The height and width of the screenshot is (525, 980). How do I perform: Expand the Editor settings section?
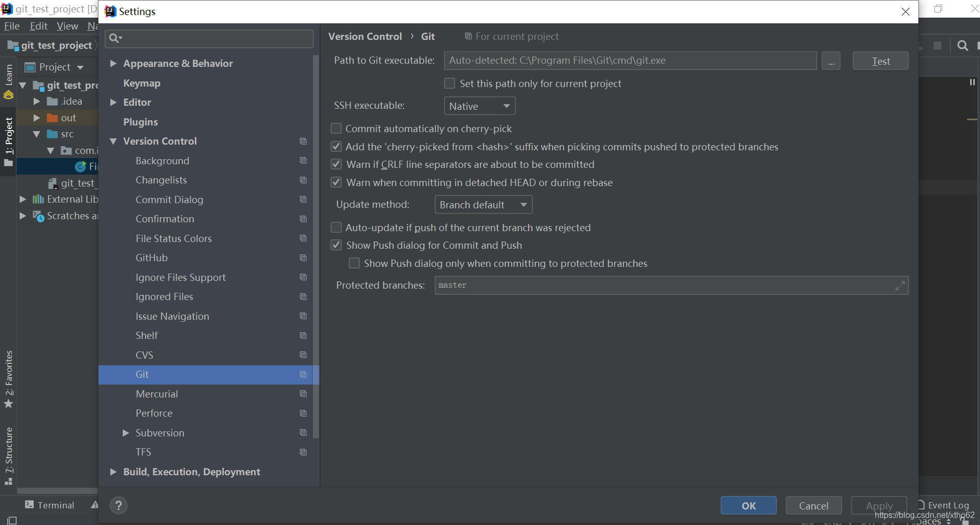[113, 103]
